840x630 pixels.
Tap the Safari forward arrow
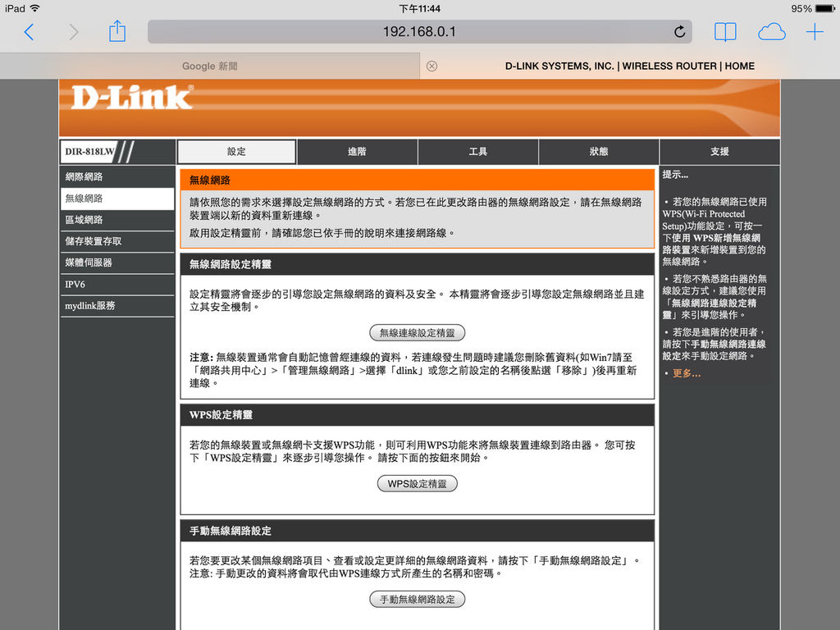coord(73,32)
